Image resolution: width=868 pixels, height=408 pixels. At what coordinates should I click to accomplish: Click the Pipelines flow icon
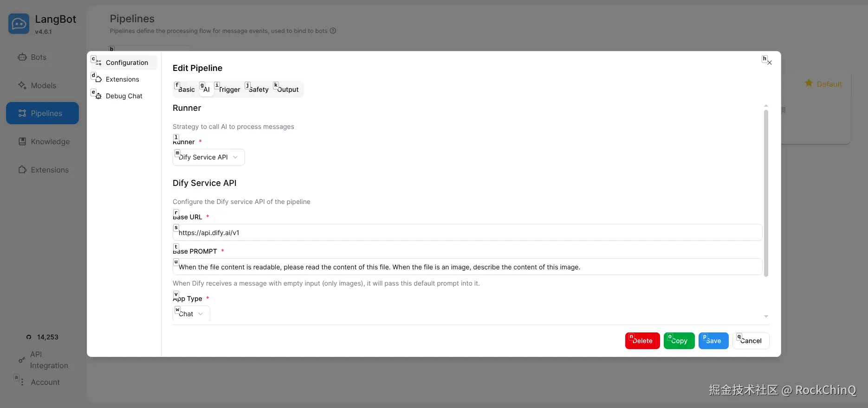(x=22, y=113)
